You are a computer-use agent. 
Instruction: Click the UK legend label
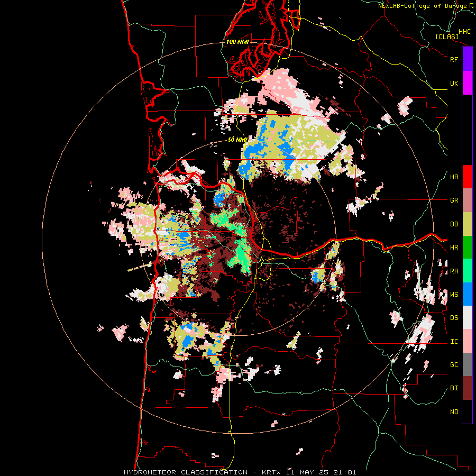454,83
